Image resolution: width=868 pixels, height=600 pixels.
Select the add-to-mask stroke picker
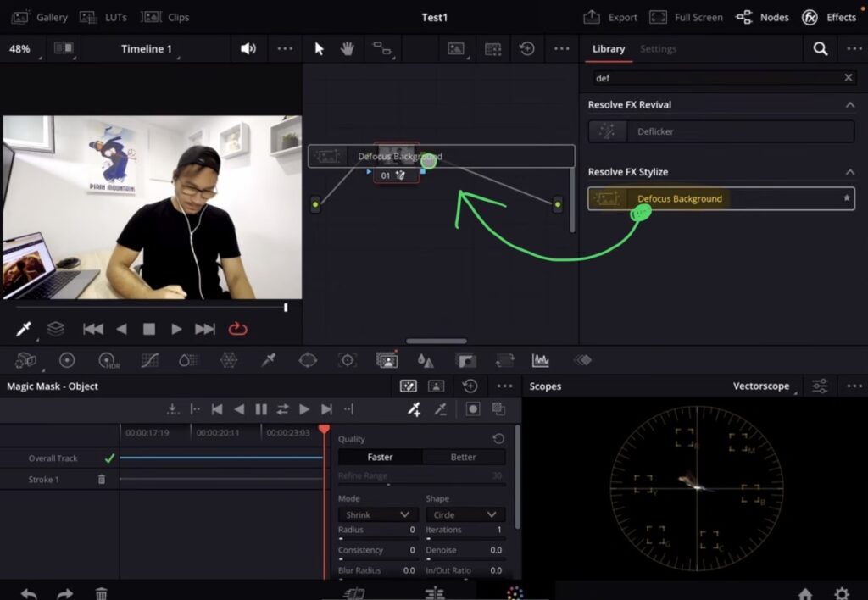[x=415, y=409]
